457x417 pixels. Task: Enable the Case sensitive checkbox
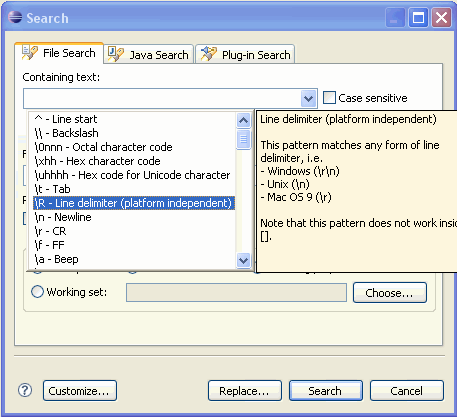point(329,98)
